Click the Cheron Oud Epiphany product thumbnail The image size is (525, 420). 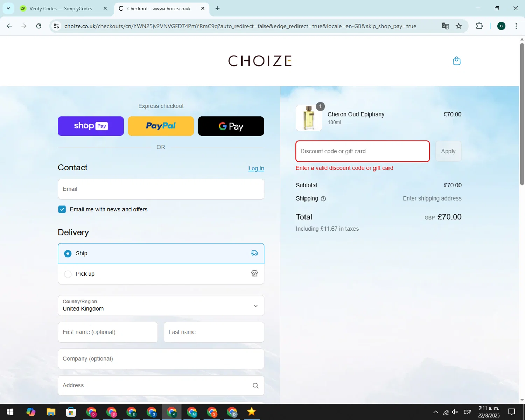[309, 118]
